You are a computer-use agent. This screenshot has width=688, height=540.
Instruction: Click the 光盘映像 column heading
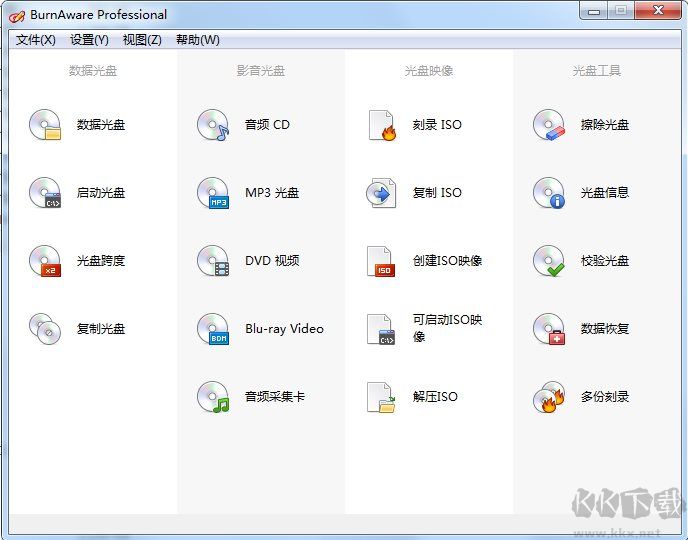[429, 71]
